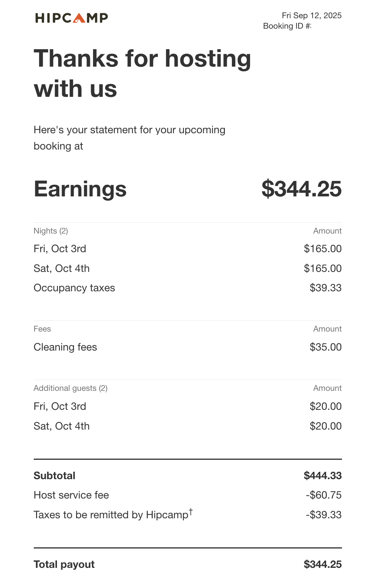Click the tent icon in Hipcamp logo
This screenshot has height=588, width=373.
point(79,18)
